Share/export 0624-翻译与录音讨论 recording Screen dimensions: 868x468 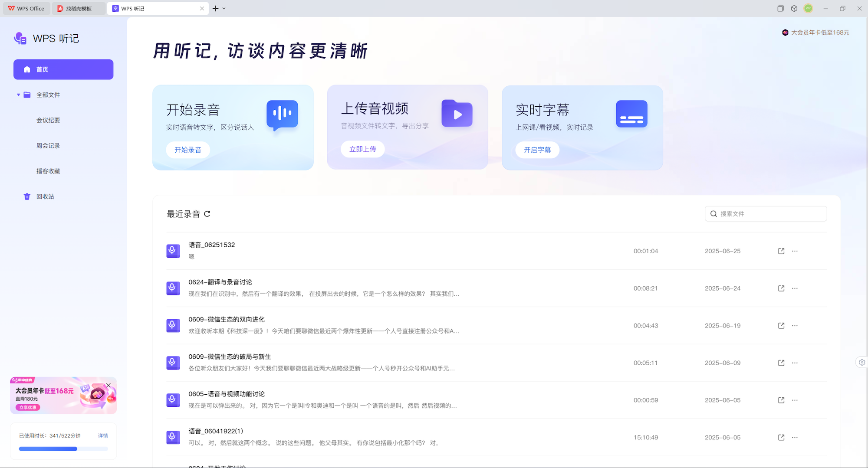coord(781,288)
